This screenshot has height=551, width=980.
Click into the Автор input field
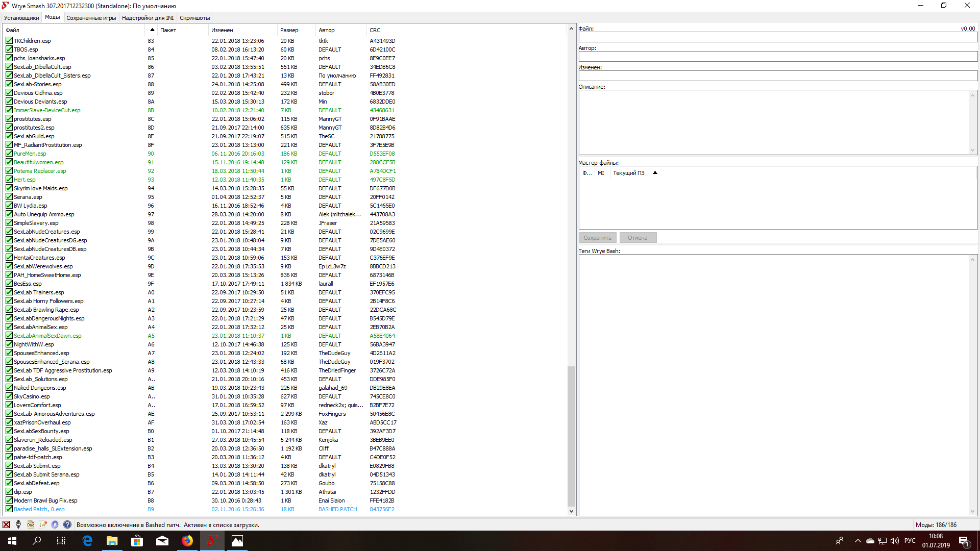pos(777,57)
